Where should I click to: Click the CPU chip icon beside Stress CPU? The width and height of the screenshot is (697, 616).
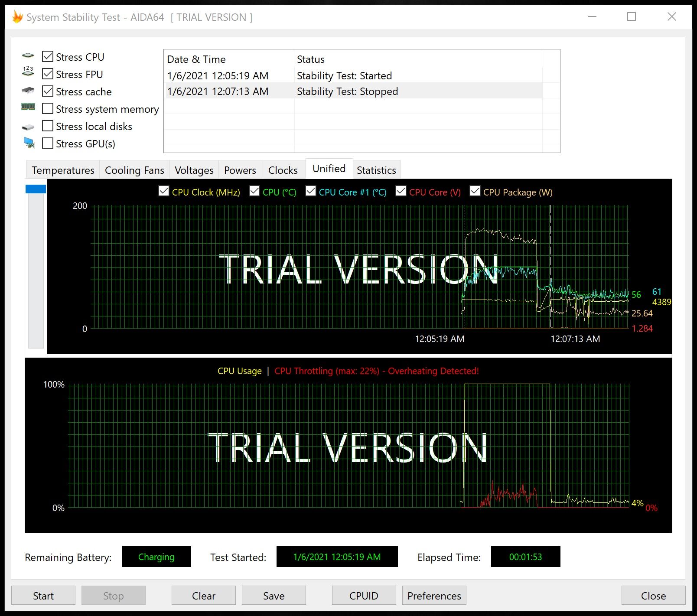pyautogui.click(x=28, y=56)
